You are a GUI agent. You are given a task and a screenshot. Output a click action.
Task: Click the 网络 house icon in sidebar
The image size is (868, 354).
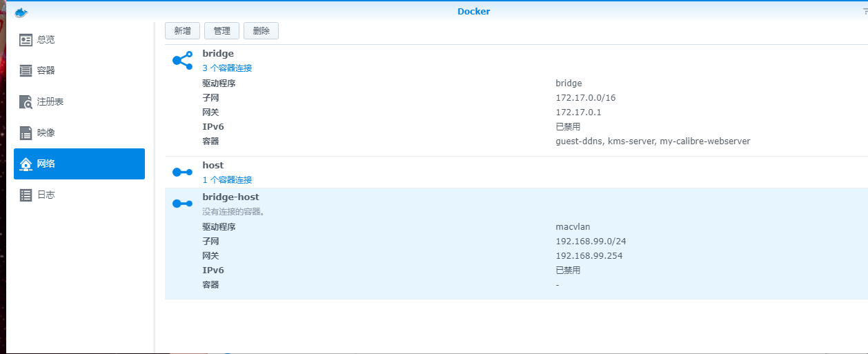(26, 164)
